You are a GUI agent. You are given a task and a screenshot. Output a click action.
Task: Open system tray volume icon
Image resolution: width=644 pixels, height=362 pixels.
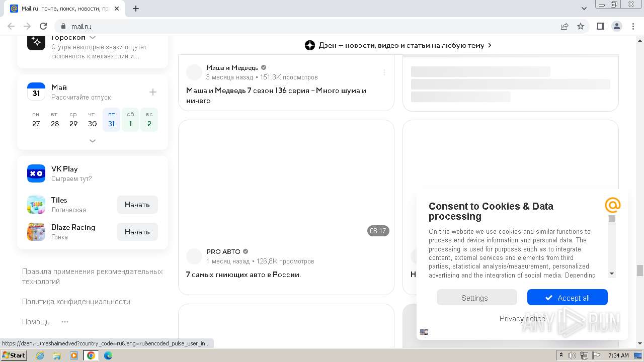pyautogui.click(x=572, y=355)
